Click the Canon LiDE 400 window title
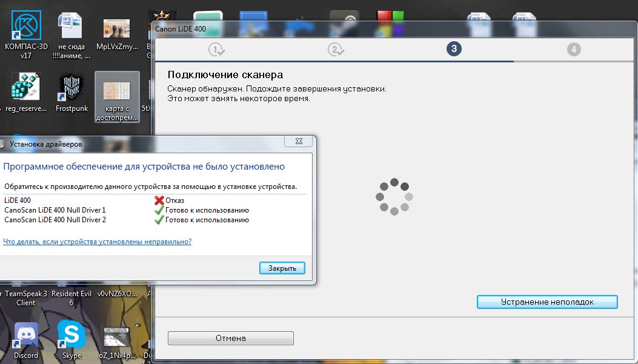638x364 pixels. 181,29
